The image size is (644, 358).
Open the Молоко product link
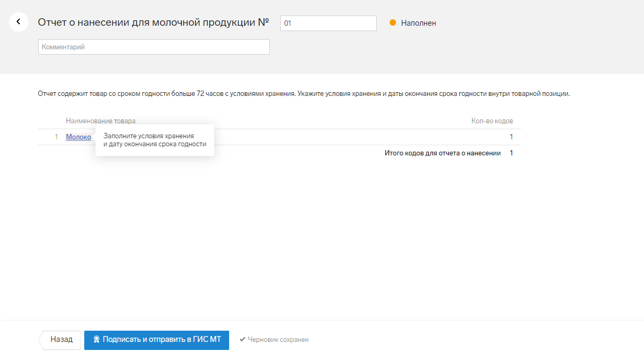coord(78,137)
